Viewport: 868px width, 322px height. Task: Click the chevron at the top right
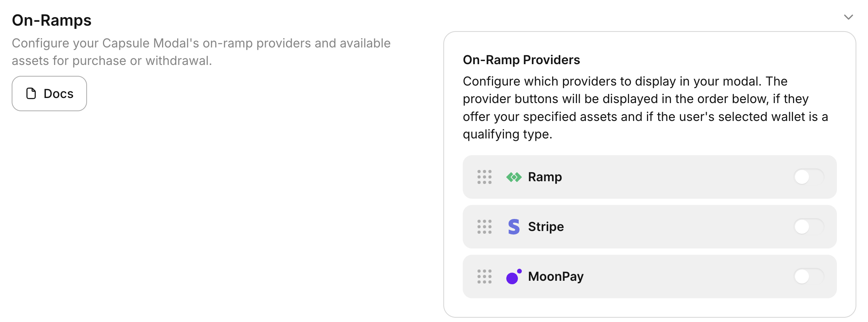848,17
